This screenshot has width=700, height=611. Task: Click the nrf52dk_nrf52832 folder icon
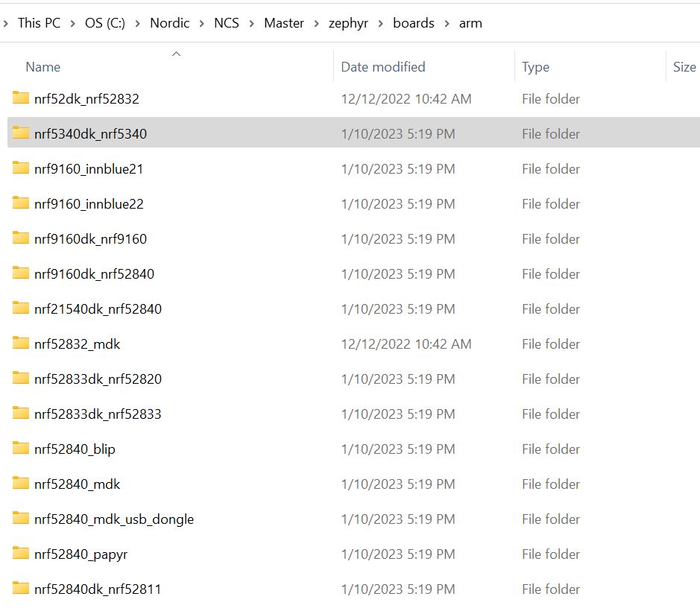pyautogui.click(x=21, y=98)
